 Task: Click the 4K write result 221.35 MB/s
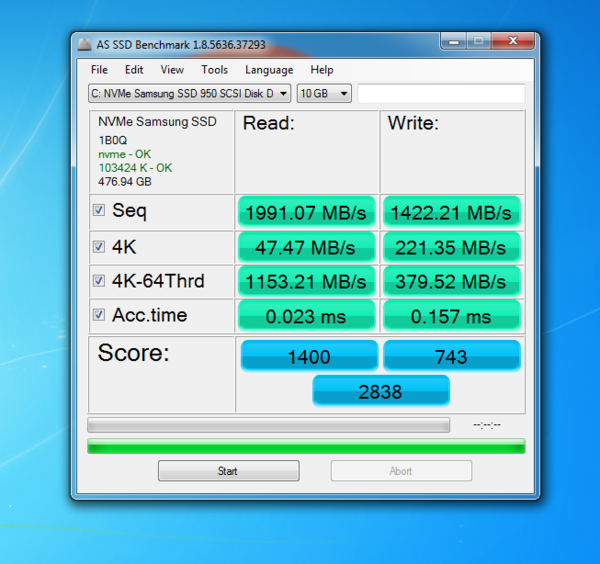(452, 247)
